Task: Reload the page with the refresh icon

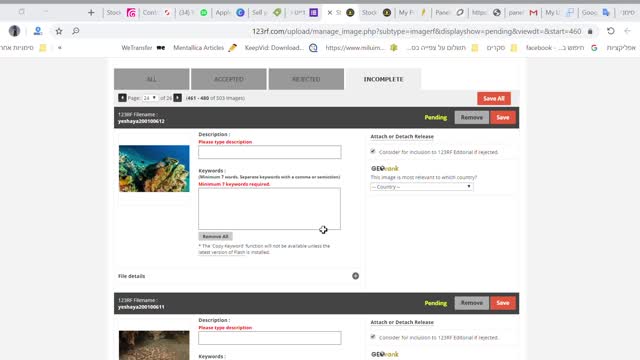Action: click(611, 31)
